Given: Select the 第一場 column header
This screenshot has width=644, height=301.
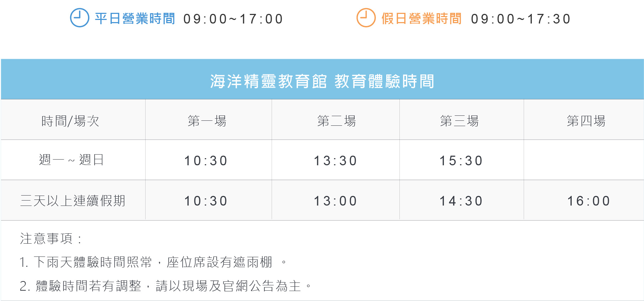Looking at the screenshot, I should click(x=207, y=121).
